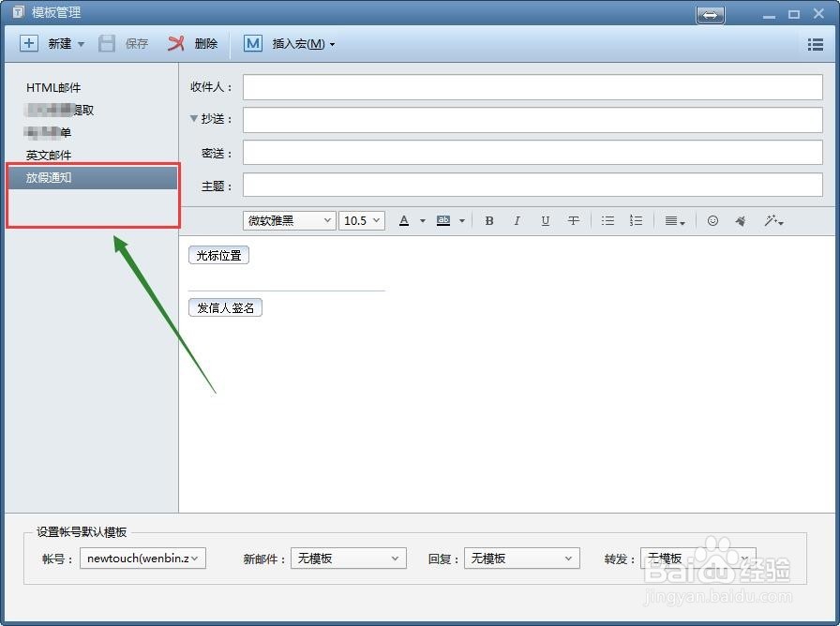Image resolution: width=840 pixels, height=626 pixels.
Task: Insert an emoticon with the smiley icon
Action: coord(712,220)
